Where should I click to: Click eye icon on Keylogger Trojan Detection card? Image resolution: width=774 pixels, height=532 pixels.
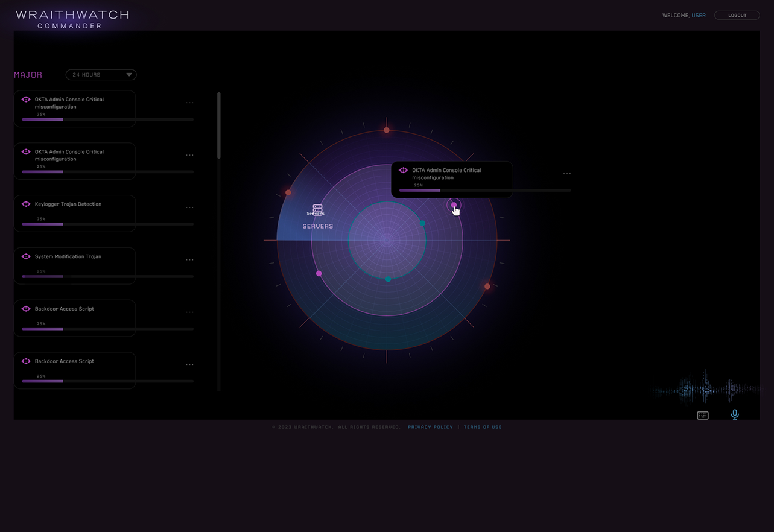pyautogui.click(x=26, y=204)
